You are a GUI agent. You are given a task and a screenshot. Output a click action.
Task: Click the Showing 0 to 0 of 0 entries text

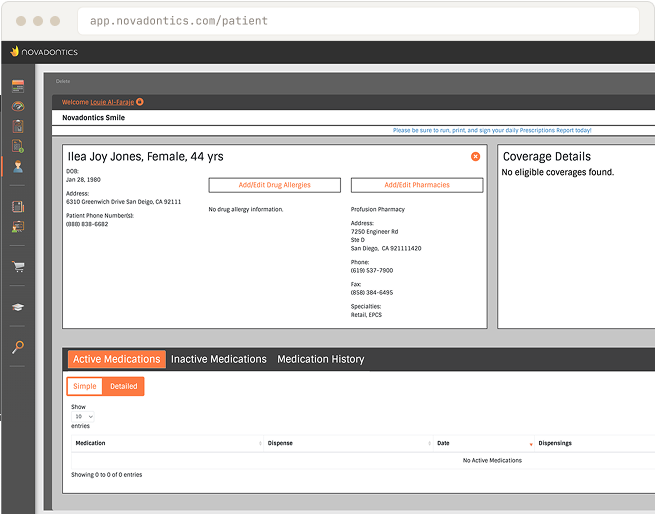point(107,475)
